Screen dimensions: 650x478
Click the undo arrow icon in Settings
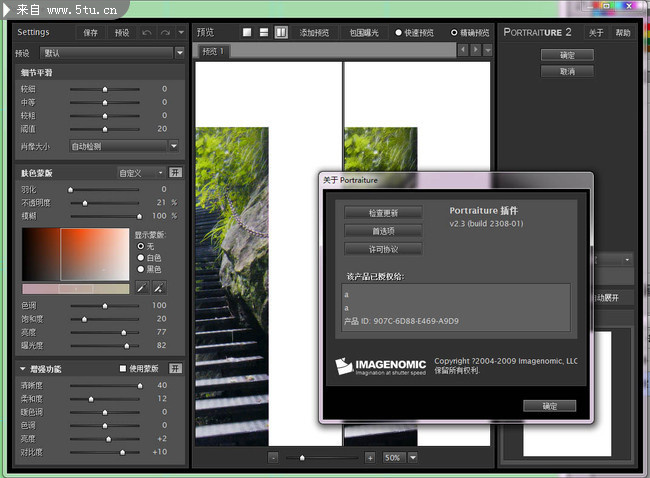[148, 33]
